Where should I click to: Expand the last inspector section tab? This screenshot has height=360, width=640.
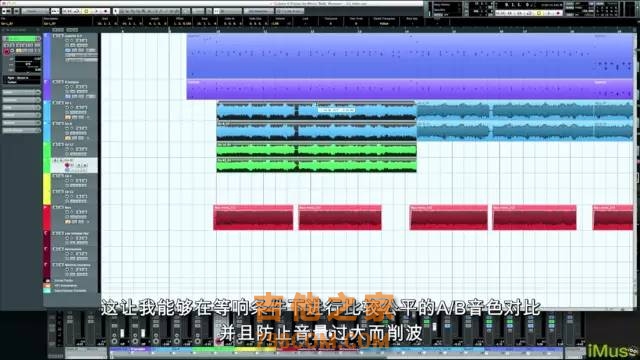pos(22,131)
